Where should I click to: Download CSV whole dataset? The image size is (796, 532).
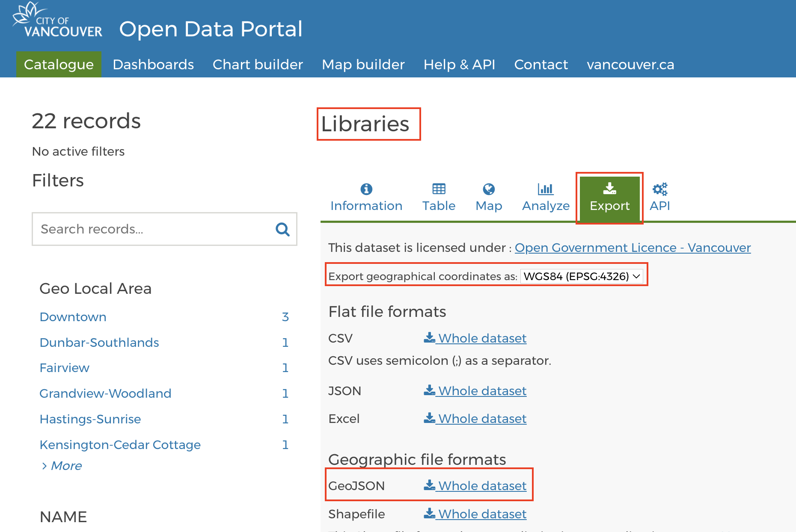tap(475, 338)
